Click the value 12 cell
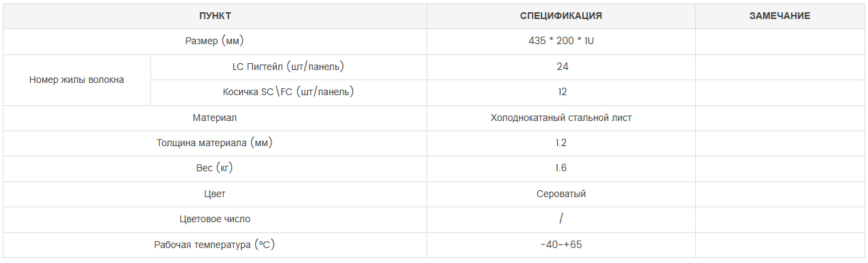The image size is (868, 263). [x=561, y=92]
